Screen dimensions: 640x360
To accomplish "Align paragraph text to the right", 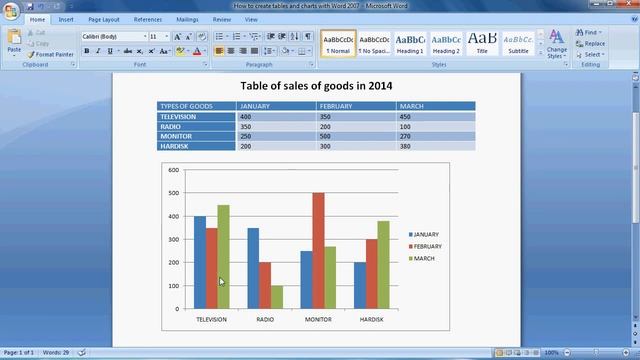I will (243, 51).
